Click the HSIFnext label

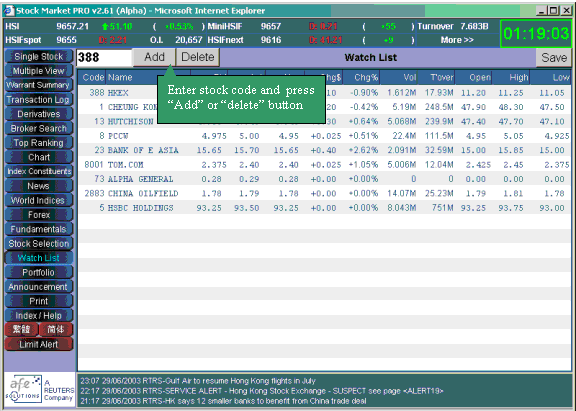225,40
